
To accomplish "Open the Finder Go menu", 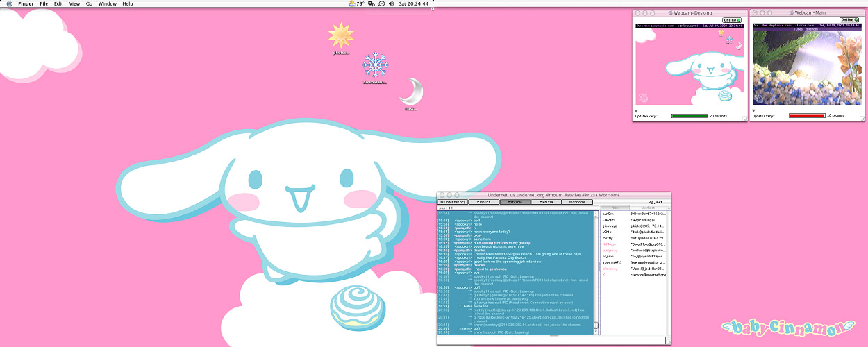I will point(89,3).
